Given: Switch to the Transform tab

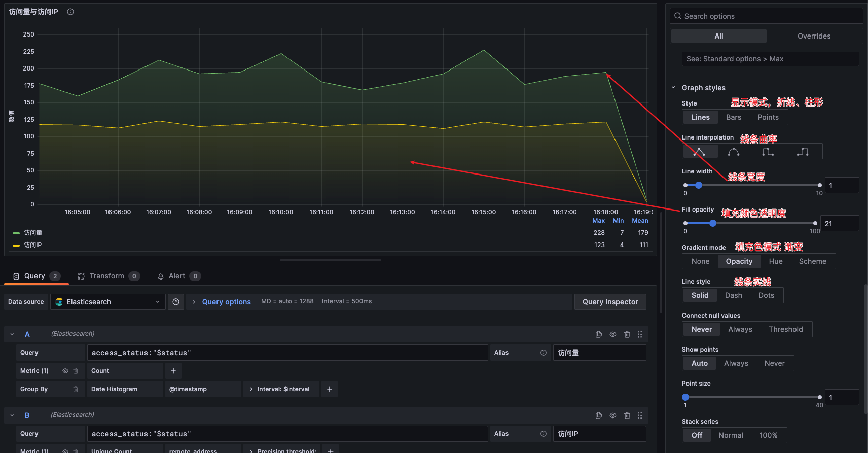Looking at the screenshot, I should pyautogui.click(x=106, y=276).
